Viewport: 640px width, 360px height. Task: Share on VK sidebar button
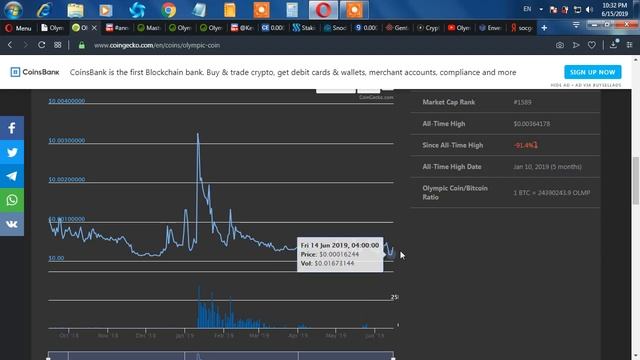coord(12,224)
